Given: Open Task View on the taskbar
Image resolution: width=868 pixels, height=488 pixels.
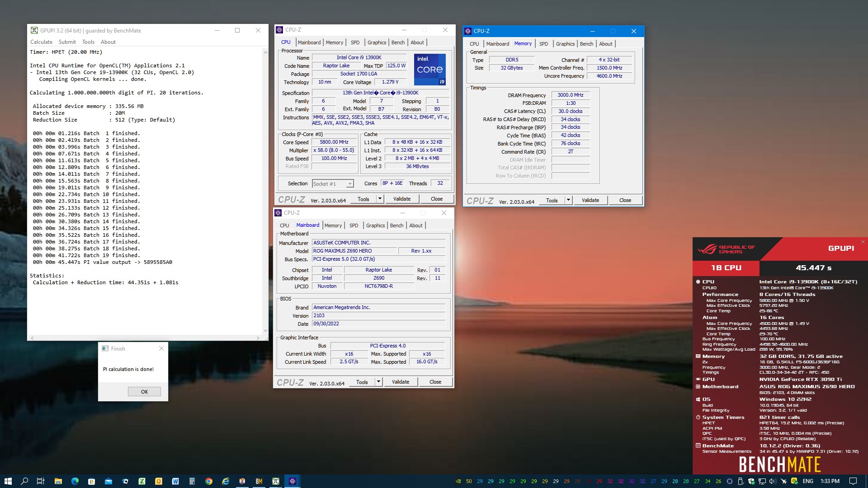Looking at the screenshot, I should [x=41, y=481].
